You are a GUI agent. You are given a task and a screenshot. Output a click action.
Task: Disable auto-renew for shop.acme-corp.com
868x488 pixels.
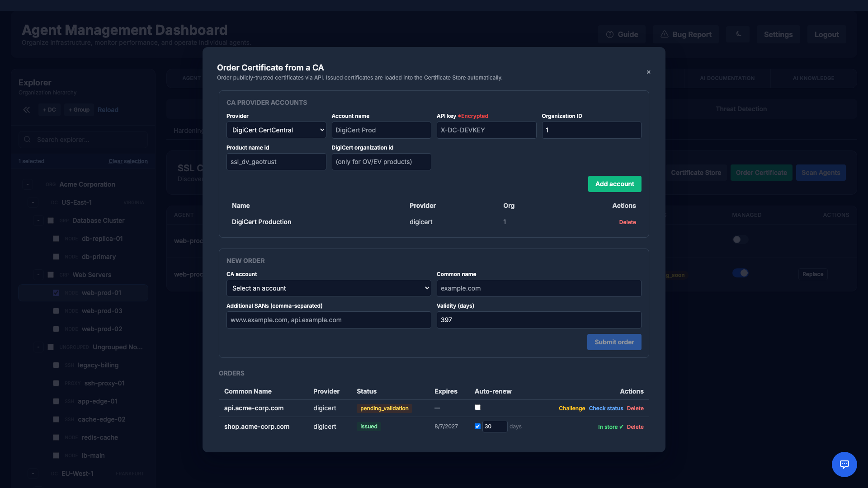click(477, 427)
